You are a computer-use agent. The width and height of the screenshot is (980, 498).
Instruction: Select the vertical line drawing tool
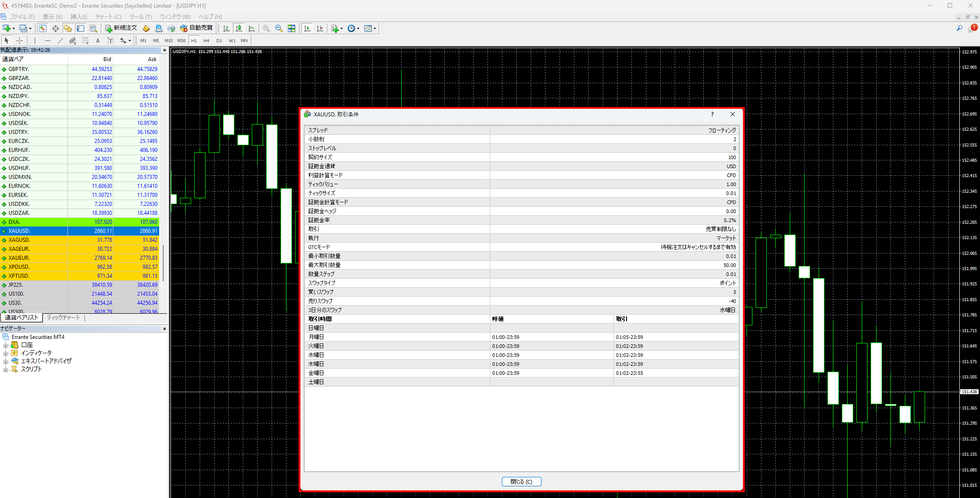(35, 40)
